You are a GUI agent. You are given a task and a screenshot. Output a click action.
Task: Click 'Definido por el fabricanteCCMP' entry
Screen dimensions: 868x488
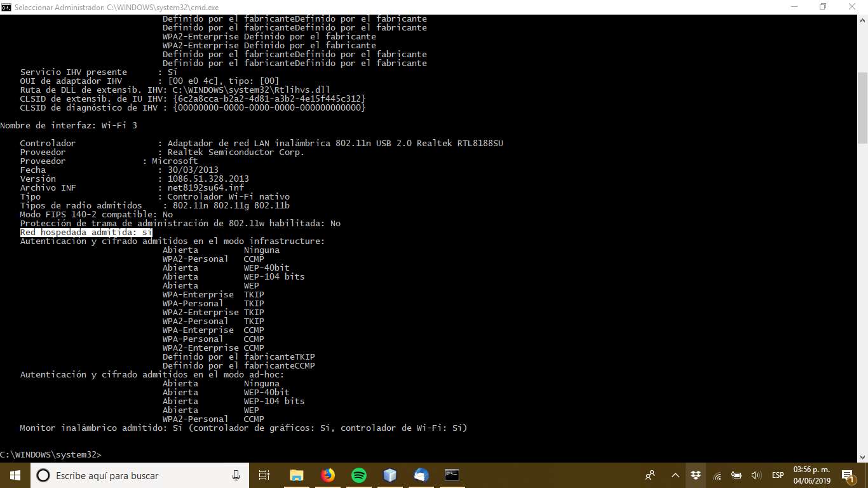coord(239,366)
